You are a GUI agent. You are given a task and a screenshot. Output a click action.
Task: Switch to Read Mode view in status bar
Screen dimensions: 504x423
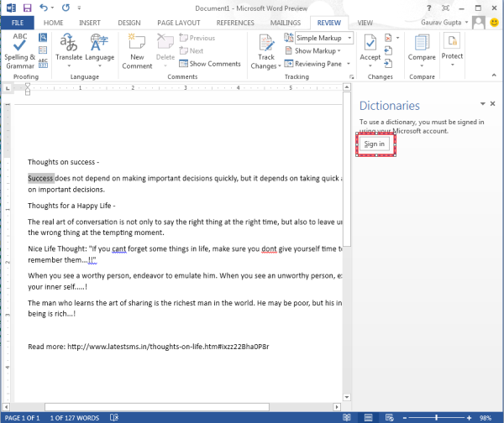(347, 417)
